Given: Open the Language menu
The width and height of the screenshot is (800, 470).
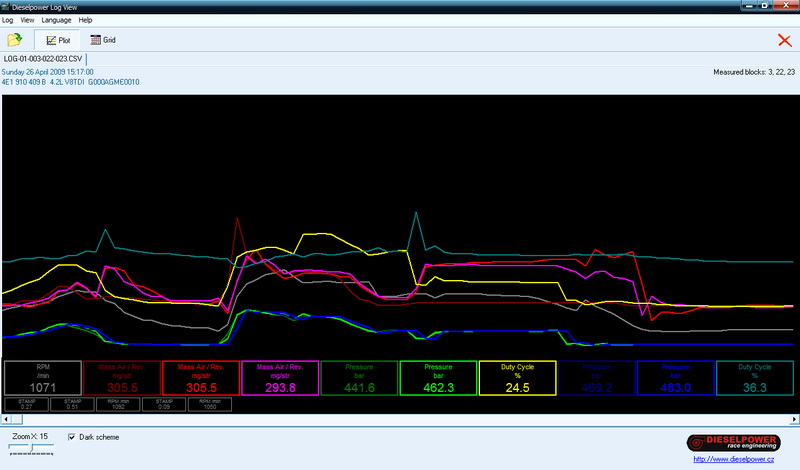Looking at the screenshot, I should click(56, 20).
